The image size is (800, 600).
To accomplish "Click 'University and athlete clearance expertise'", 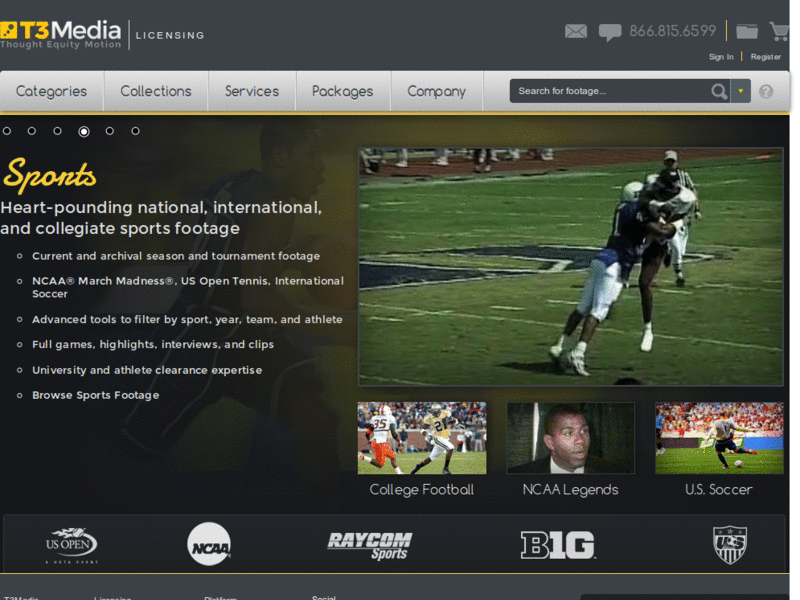I will click(147, 370).
